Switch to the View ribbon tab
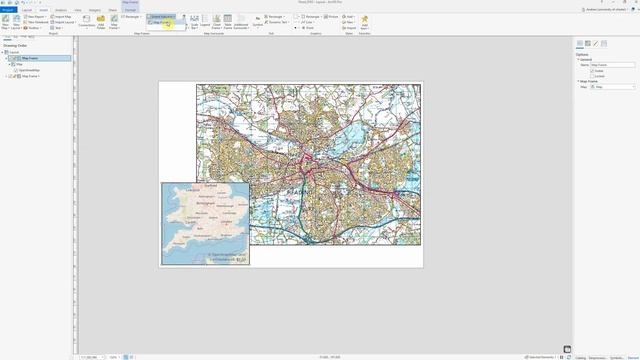Viewport: 640px width, 360px height. pyautogui.click(x=78, y=10)
